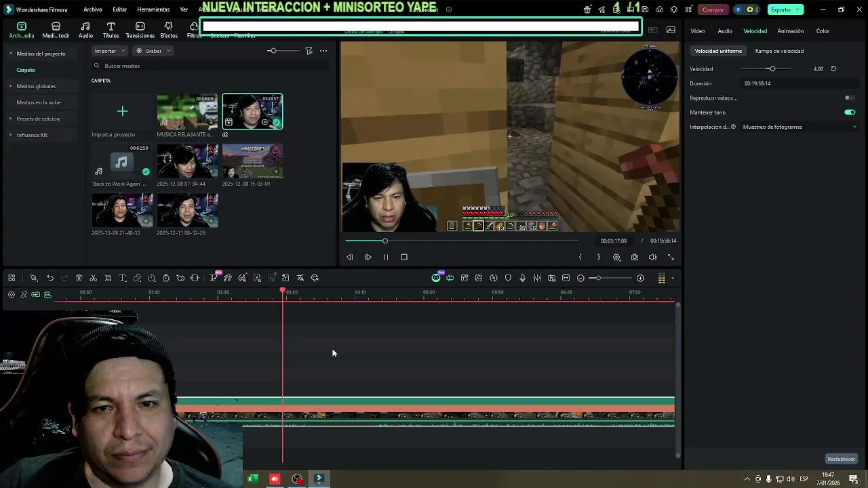Open preview quality settings icon
The width and height of the screenshot is (868, 488).
pyautogui.click(x=616, y=258)
